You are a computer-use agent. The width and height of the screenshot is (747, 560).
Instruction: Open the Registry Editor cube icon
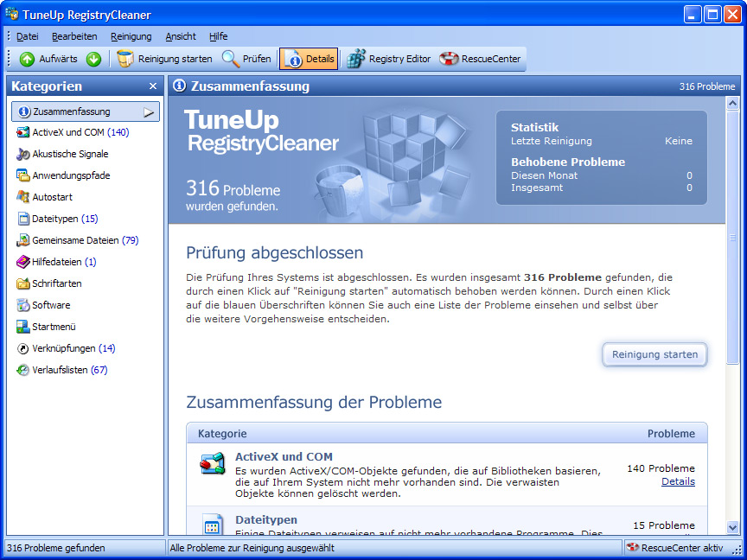click(x=356, y=59)
